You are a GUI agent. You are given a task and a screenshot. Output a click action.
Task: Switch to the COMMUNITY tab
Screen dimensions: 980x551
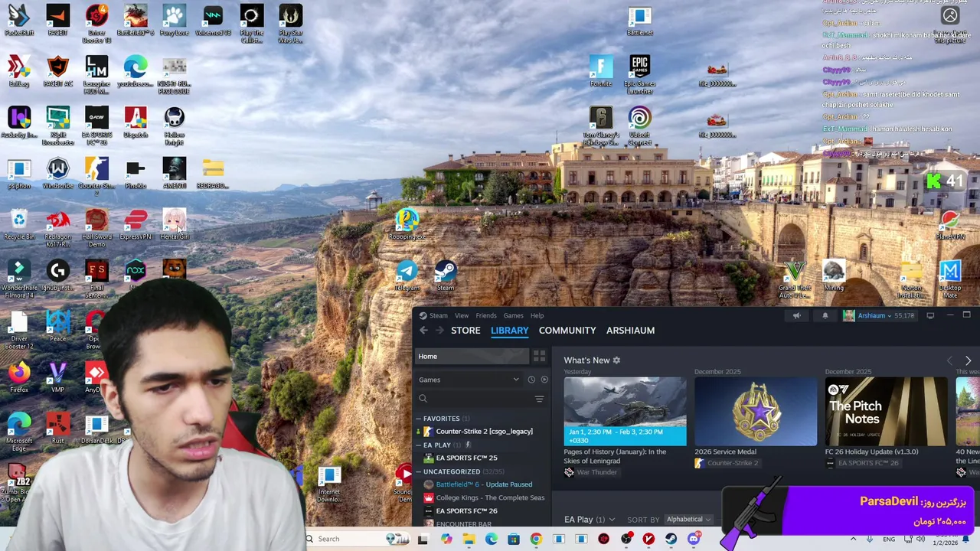tap(567, 331)
